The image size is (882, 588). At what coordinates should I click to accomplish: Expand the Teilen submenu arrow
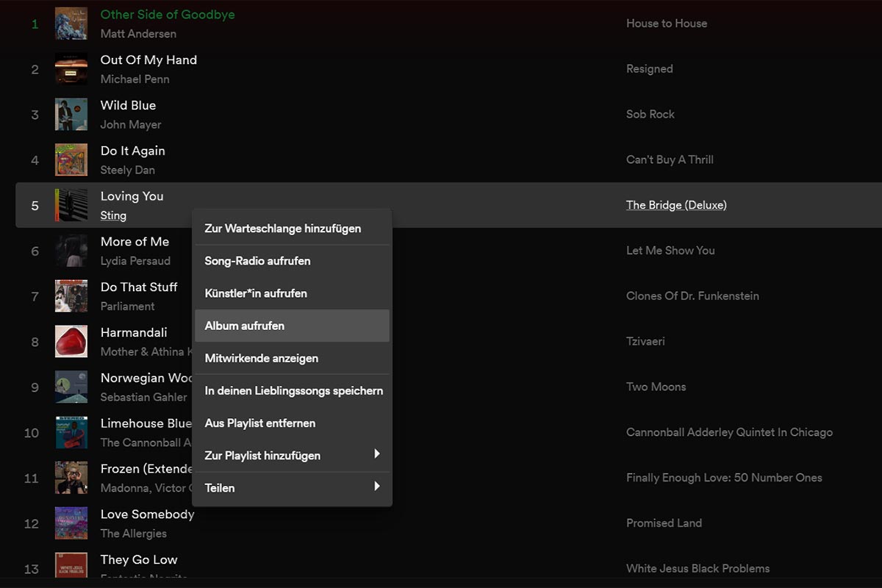(x=376, y=487)
